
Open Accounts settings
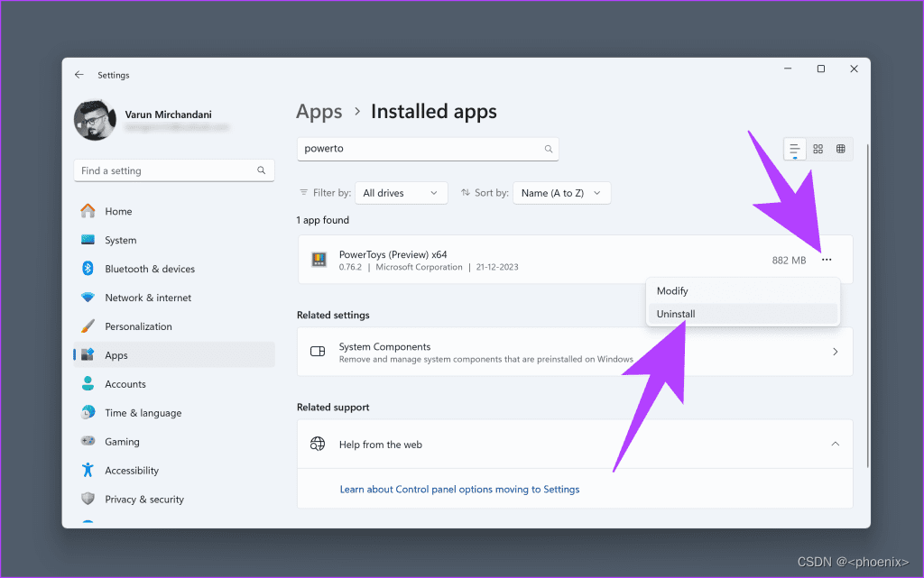coord(174,384)
